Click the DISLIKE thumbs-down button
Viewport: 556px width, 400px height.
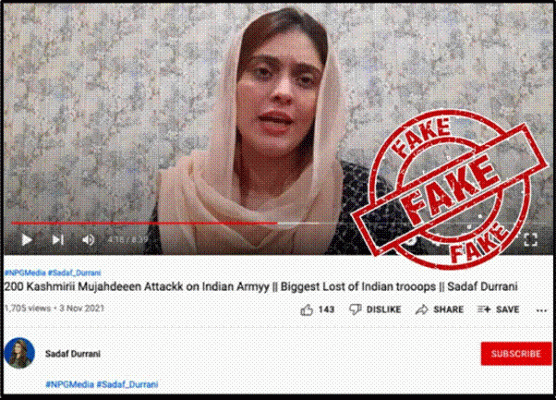375,310
